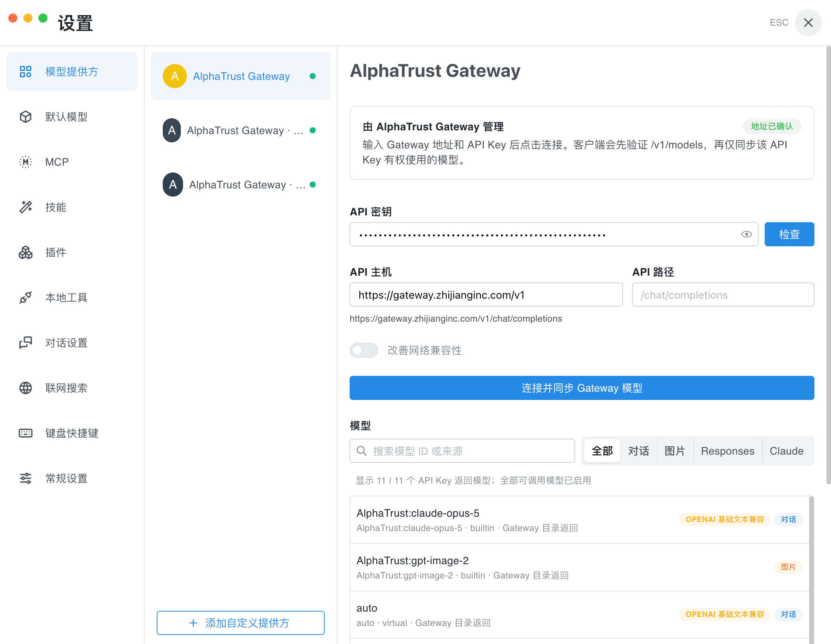Click the 模型 section heading
The height and width of the screenshot is (644, 831).
360,426
